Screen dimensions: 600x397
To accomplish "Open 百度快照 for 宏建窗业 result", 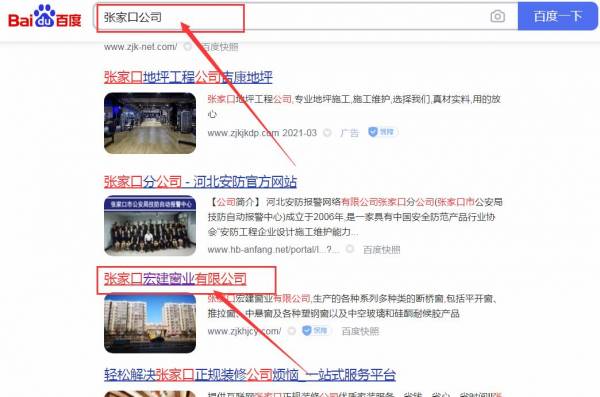I will (360, 331).
